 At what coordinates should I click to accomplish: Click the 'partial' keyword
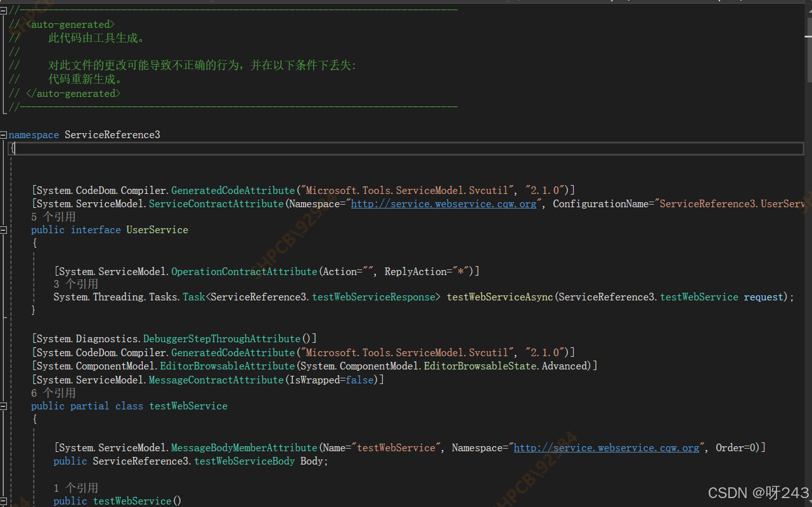pyautogui.click(x=90, y=406)
